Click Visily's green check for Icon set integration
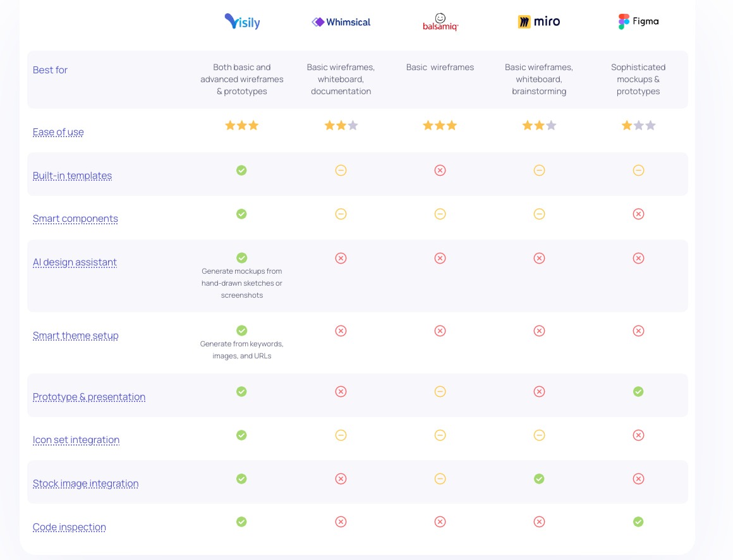Viewport: 733px width, 560px height. point(241,435)
